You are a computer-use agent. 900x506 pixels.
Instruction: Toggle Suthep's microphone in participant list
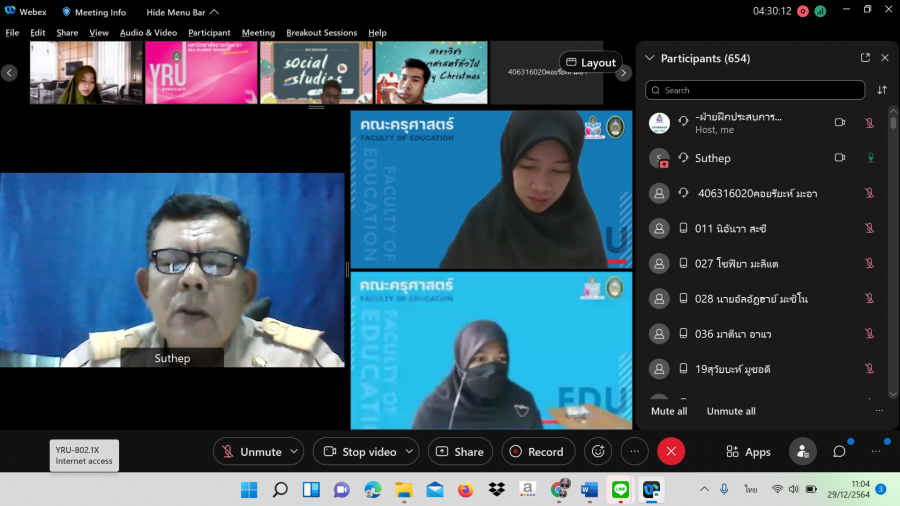click(868, 158)
